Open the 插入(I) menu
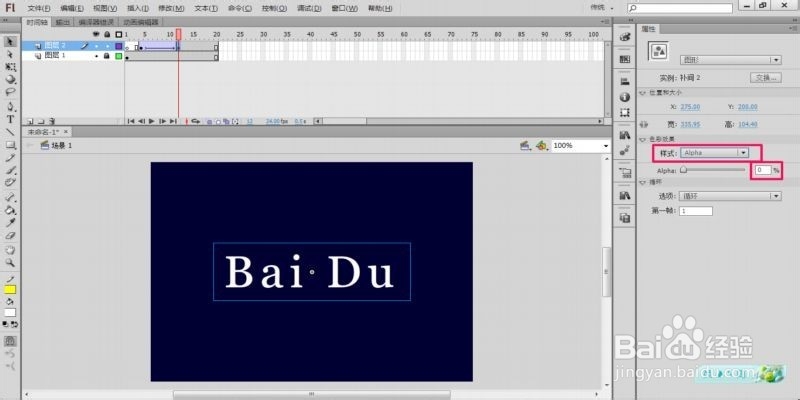This screenshot has width=800, height=400. [x=138, y=8]
